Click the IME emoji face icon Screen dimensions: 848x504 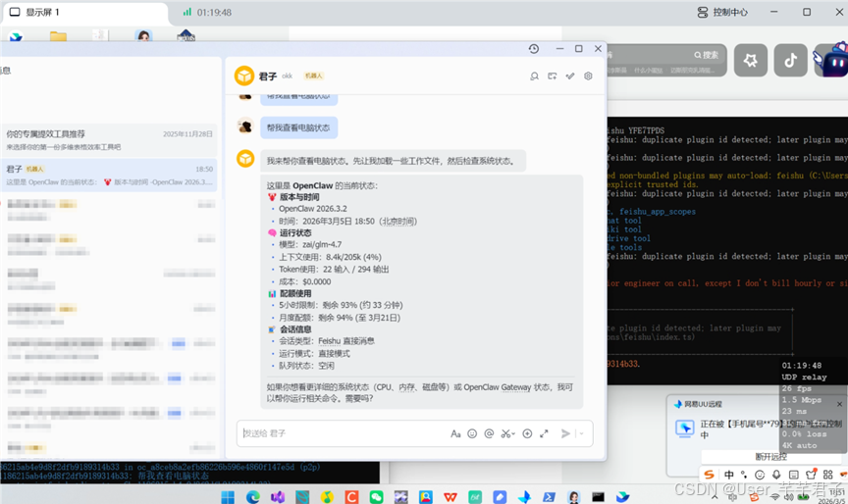coord(760,475)
